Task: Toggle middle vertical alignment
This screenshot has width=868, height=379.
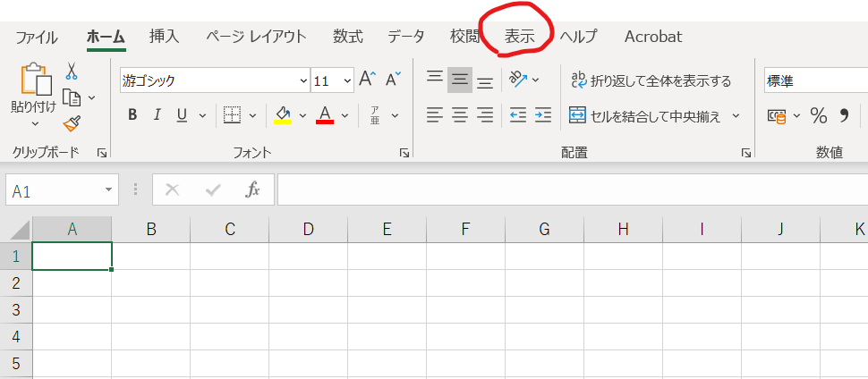Action: (460, 80)
